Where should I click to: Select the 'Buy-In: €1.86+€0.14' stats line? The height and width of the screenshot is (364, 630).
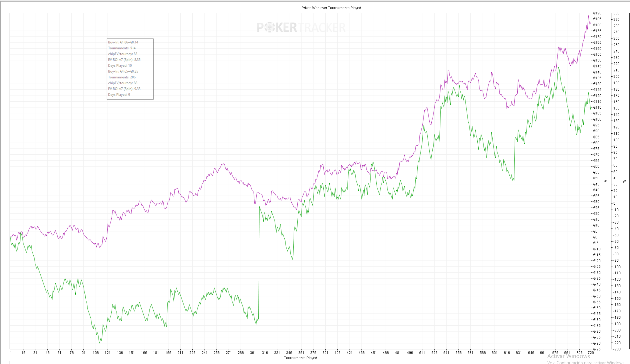123,42
